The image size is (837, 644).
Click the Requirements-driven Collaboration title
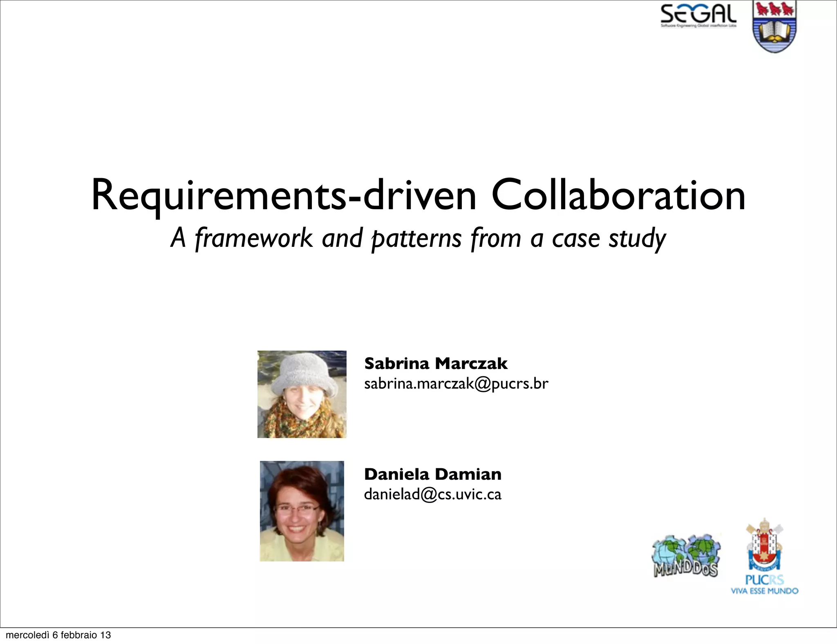click(x=418, y=195)
